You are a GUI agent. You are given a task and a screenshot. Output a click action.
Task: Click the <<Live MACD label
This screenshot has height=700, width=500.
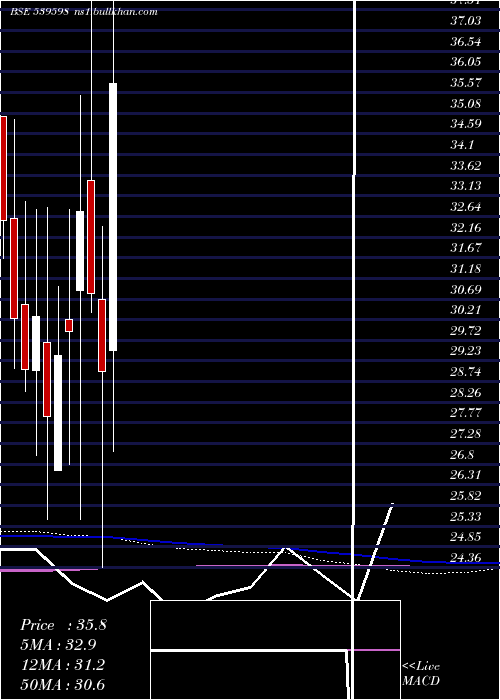[421, 674]
